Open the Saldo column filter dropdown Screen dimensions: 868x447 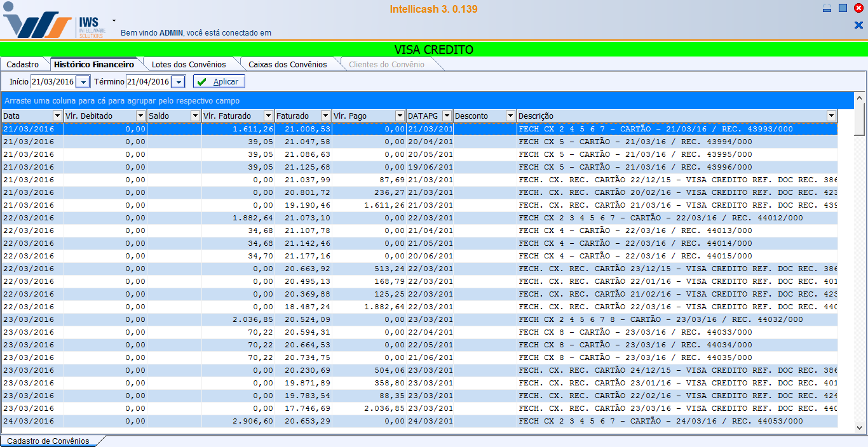click(196, 116)
